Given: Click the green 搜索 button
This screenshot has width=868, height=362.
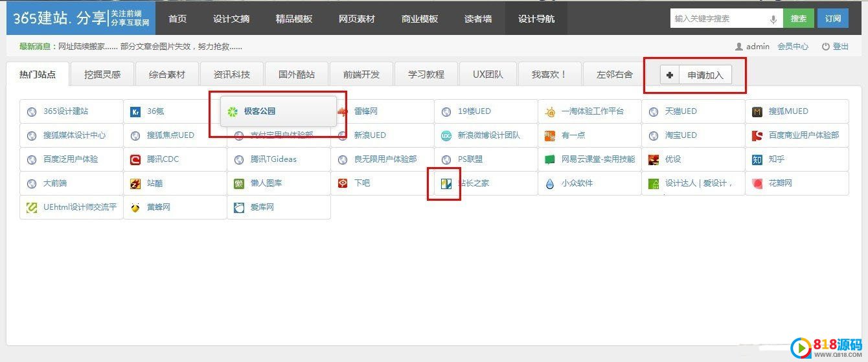Looking at the screenshot, I should tap(799, 19).
